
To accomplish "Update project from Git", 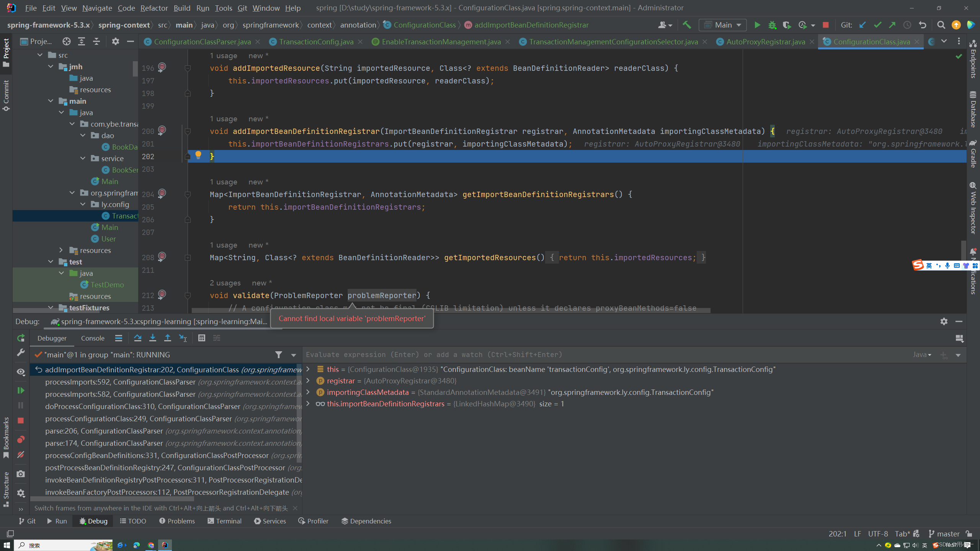I will click(862, 25).
